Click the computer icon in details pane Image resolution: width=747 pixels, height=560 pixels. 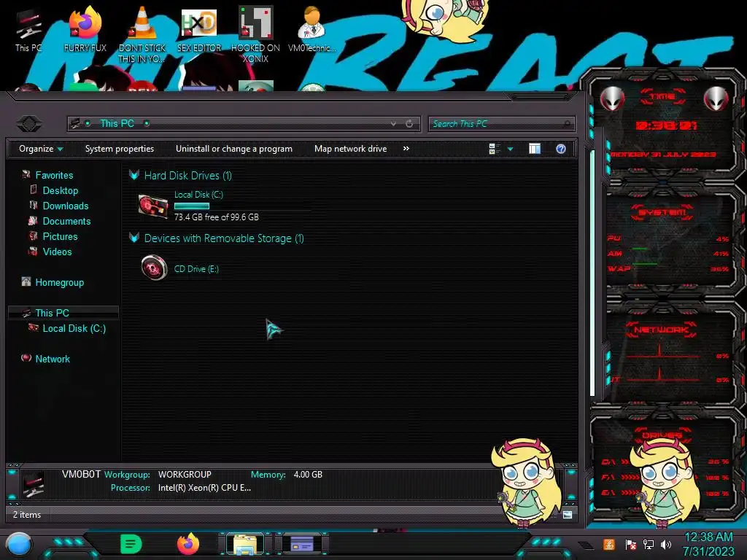[x=33, y=484]
